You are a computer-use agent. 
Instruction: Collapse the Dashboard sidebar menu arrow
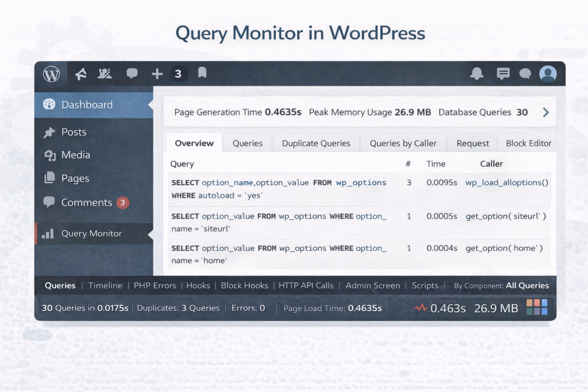pos(150,104)
